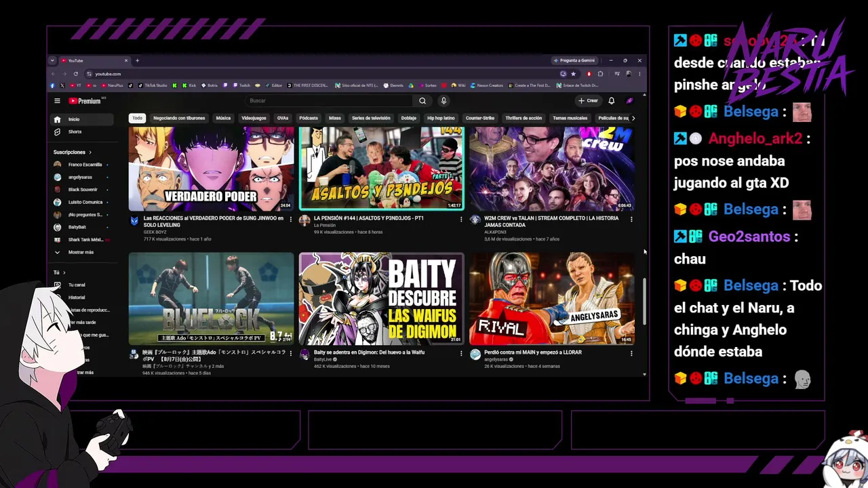868x488 pixels.
Task: Open the La Pensión channel avatar
Action: pos(304,221)
